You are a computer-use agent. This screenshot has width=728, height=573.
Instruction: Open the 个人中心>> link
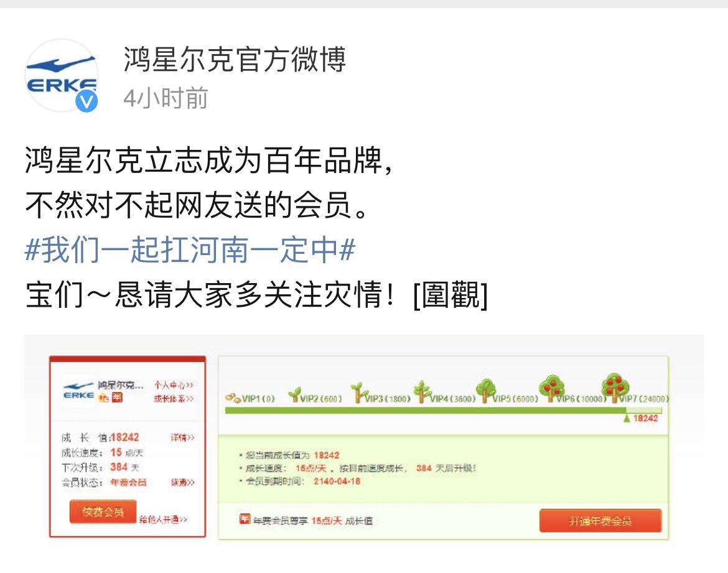point(174,385)
